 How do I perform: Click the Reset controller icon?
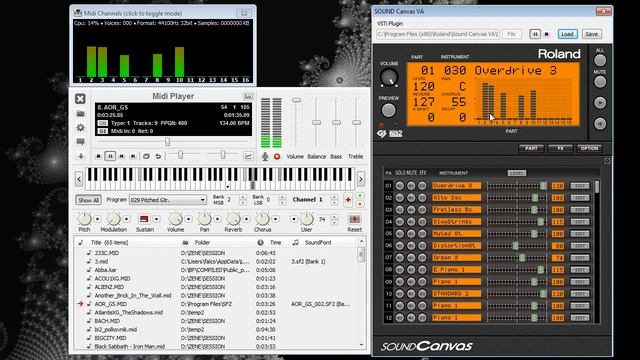coord(354,219)
